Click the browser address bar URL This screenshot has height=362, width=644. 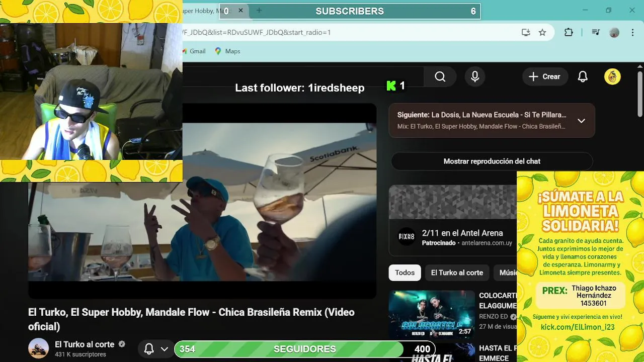click(257, 32)
